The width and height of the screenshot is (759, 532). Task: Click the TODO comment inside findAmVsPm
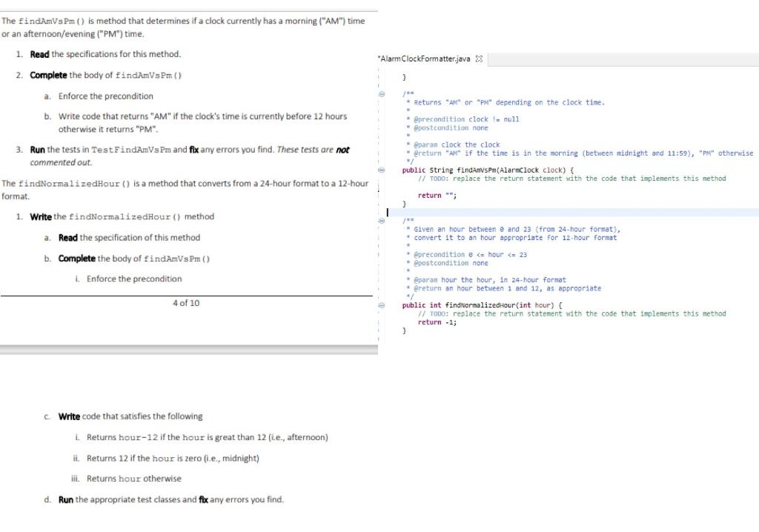(x=571, y=179)
